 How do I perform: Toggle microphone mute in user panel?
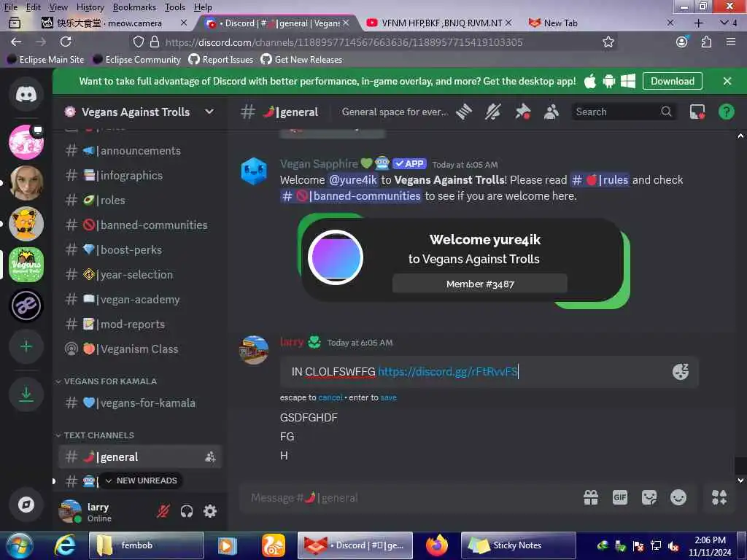click(163, 511)
